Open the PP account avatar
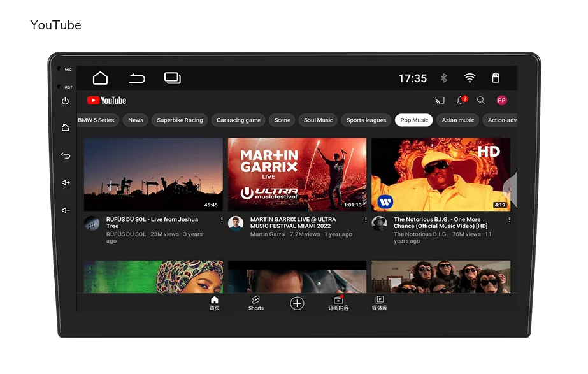Image resolution: width=588 pixels, height=374 pixels. [x=501, y=100]
